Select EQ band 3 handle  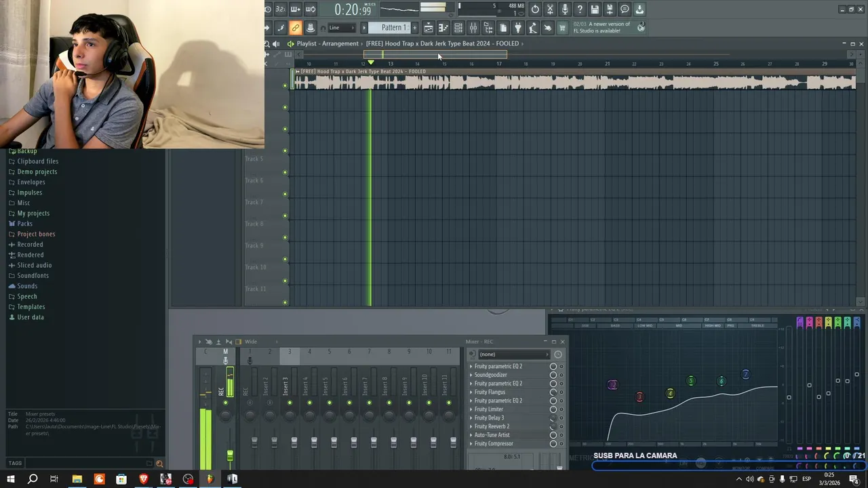(639, 397)
